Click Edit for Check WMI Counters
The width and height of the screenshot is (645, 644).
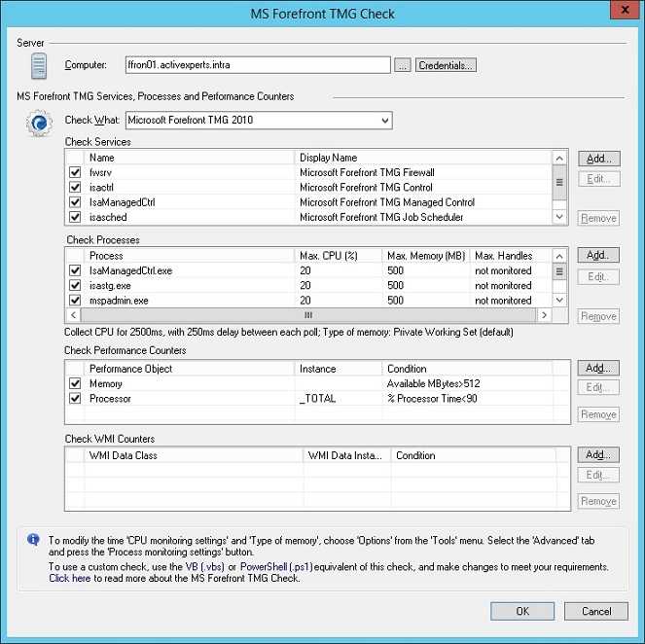click(598, 475)
